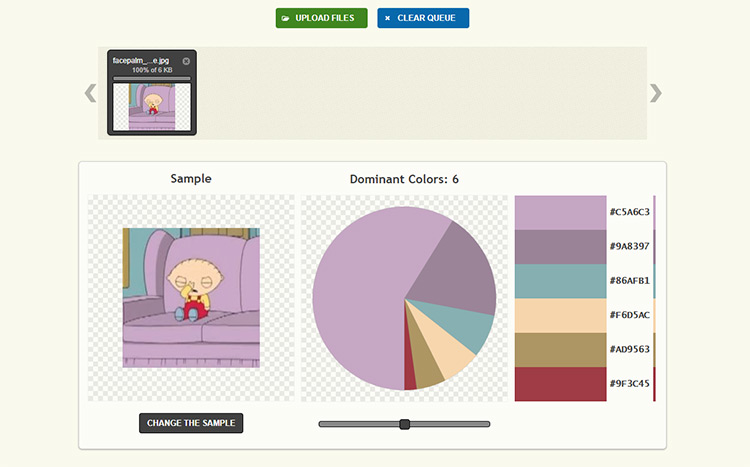Click the hex code text #C5A6C3
The width and height of the screenshot is (750, 467).
point(629,212)
